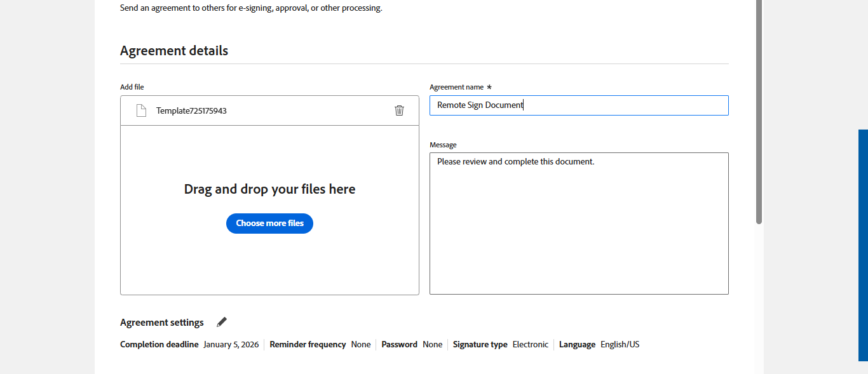
Task: Select the Template725175943 file name
Action: pyautogui.click(x=191, y=110)
